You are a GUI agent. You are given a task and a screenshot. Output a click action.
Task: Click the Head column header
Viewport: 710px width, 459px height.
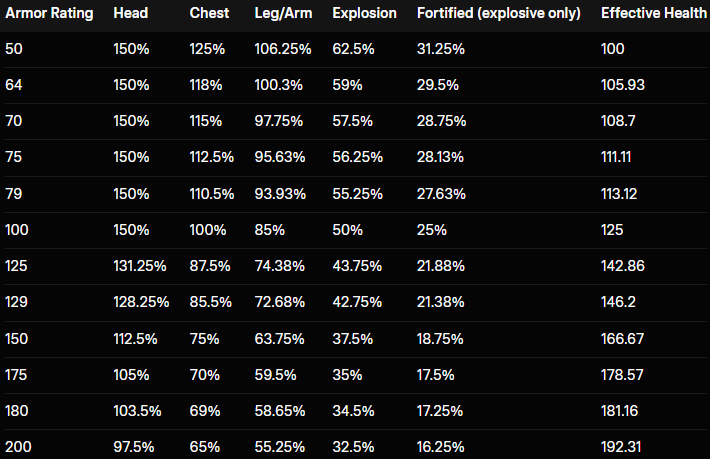[130, 14]
